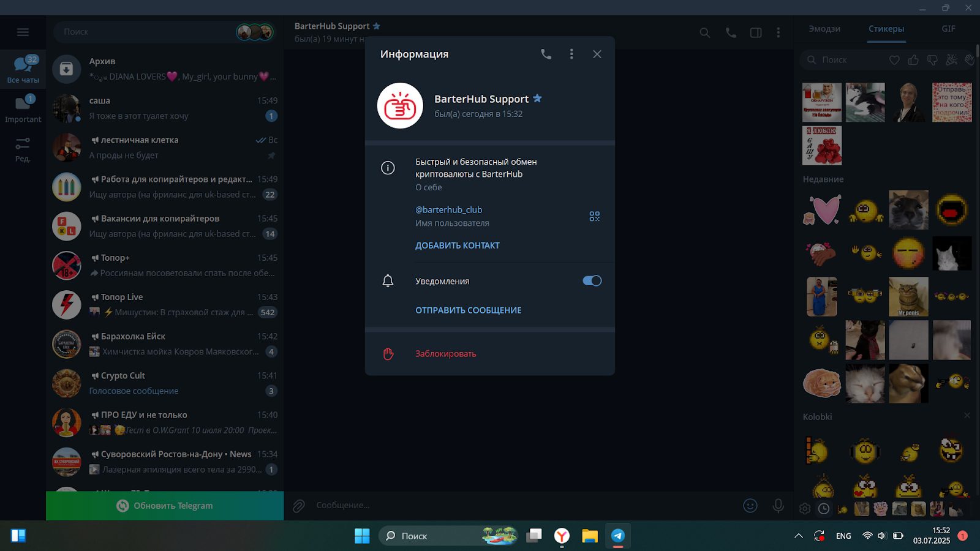Select the Important chat folder
The image size is (980, 551).
pyautogui.click(x=23, y=108)
